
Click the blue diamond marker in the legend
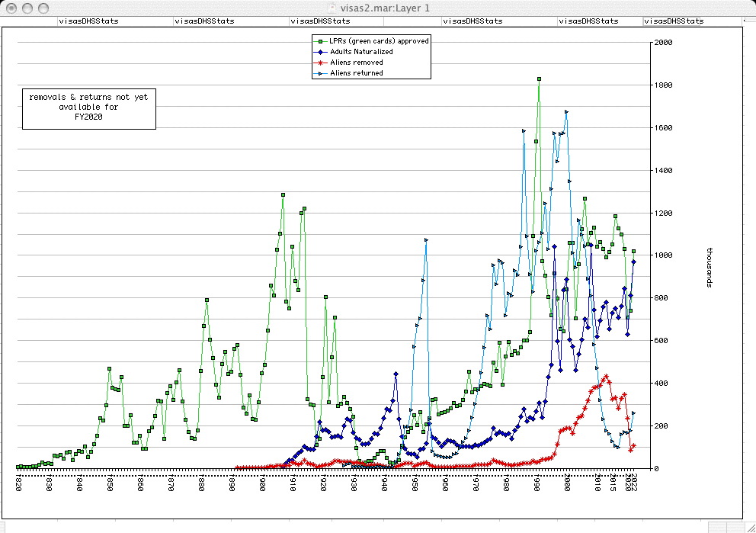(x=319, y=52)
